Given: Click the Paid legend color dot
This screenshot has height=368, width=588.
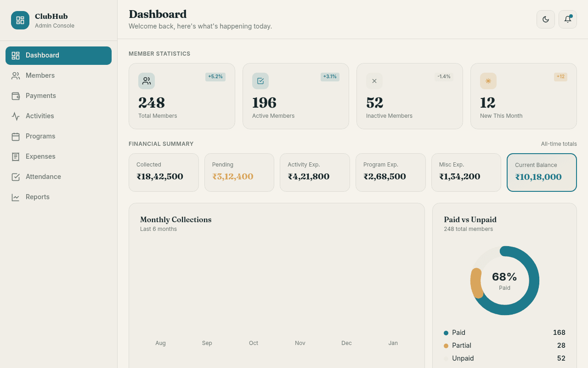Looking at the screenshot, I should pos(446,333).
